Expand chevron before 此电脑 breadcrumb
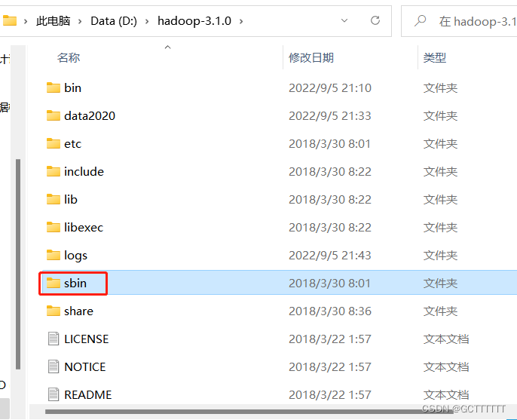This screenshot has height=420, width=517. coord(26,21)
